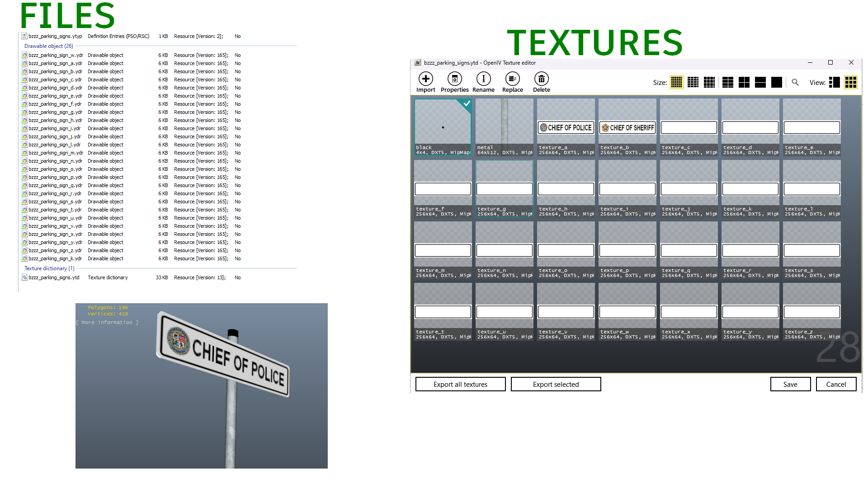Screen dimensions: 868x488
Task: Click the Export selected button
Action: (556, 384)
